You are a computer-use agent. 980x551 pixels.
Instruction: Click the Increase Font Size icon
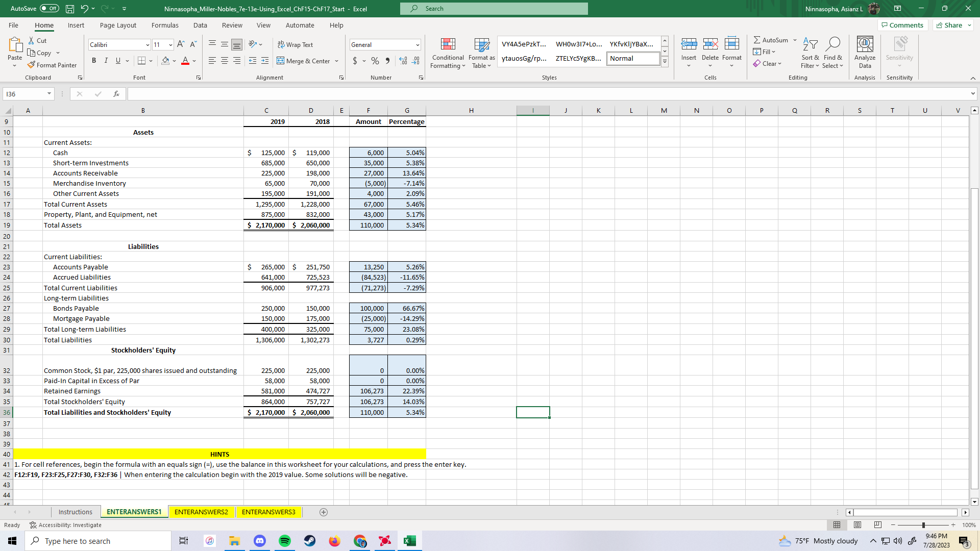pos(181,44)
